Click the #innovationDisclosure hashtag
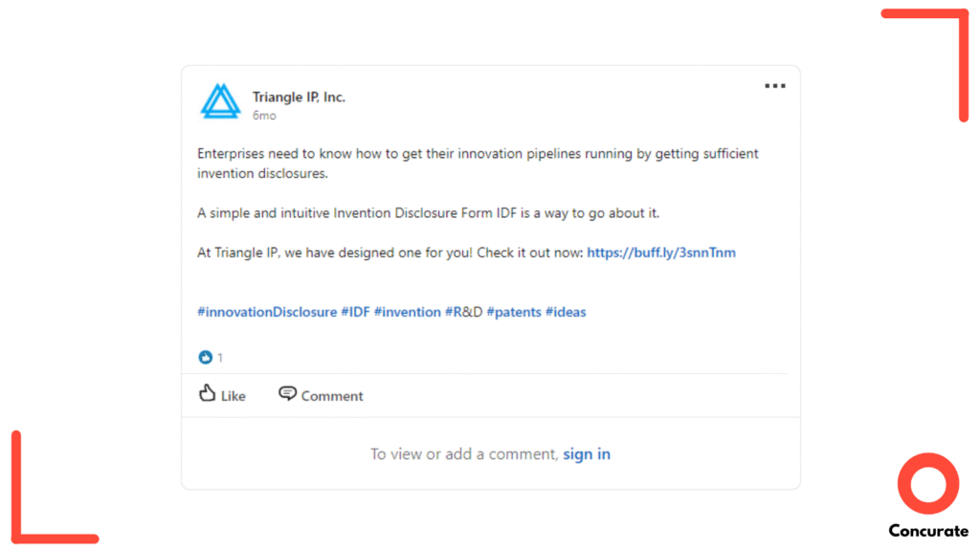Viewport: 980px width, 551px height. (267, 312)
